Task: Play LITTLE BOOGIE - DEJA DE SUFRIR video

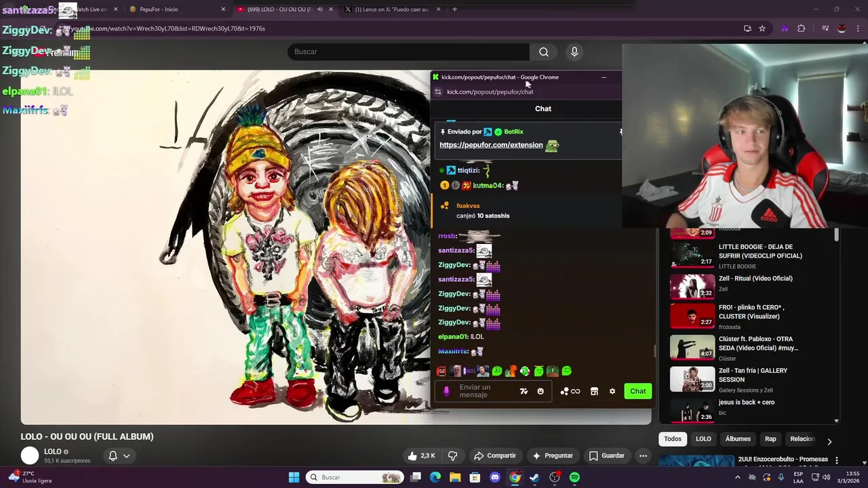Action: click(692, 254)
